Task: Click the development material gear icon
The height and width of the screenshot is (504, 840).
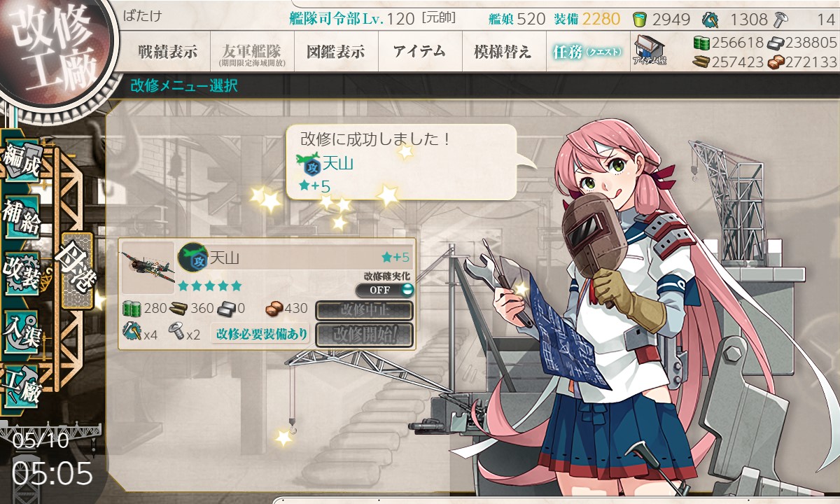Action: click(x=710, y=19)
